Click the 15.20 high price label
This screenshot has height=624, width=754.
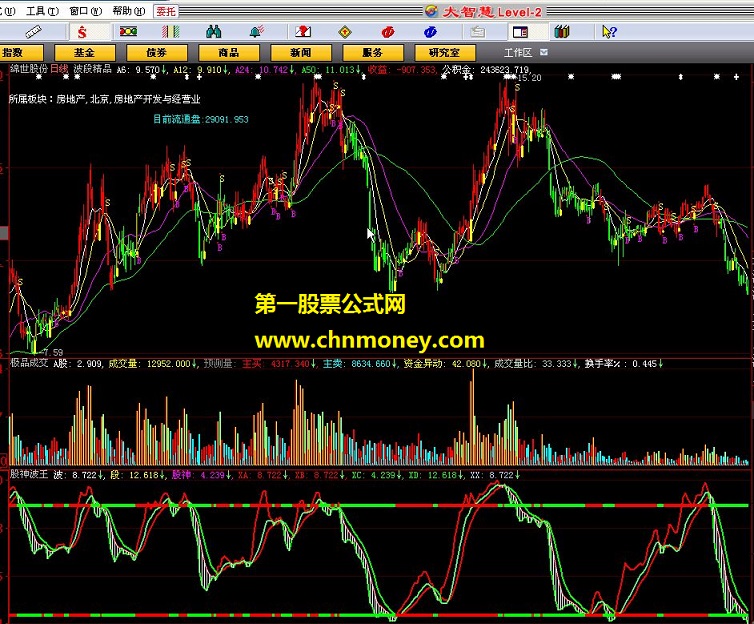529,78
